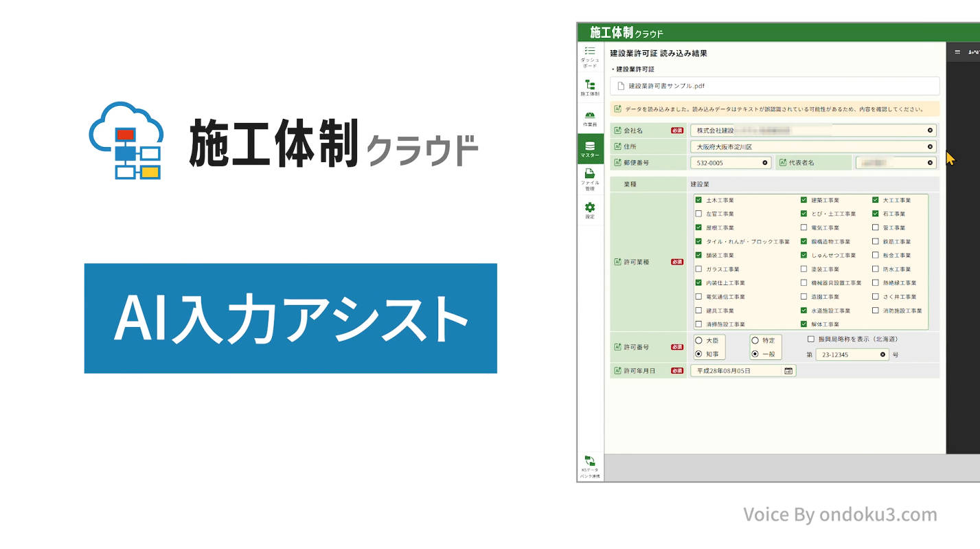Open ファイル管理 in the sidebar

pyautogui.click(x=590, y=179)
